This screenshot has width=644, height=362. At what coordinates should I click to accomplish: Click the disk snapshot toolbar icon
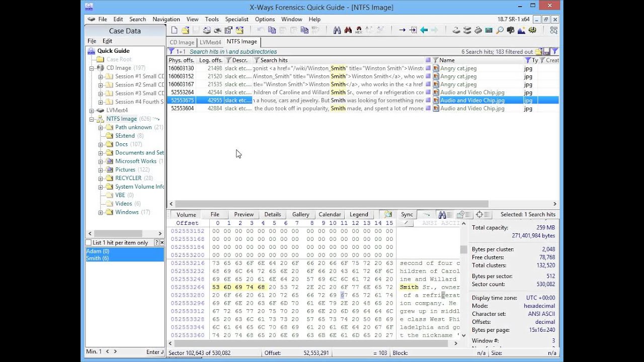(x=456, y=30)
